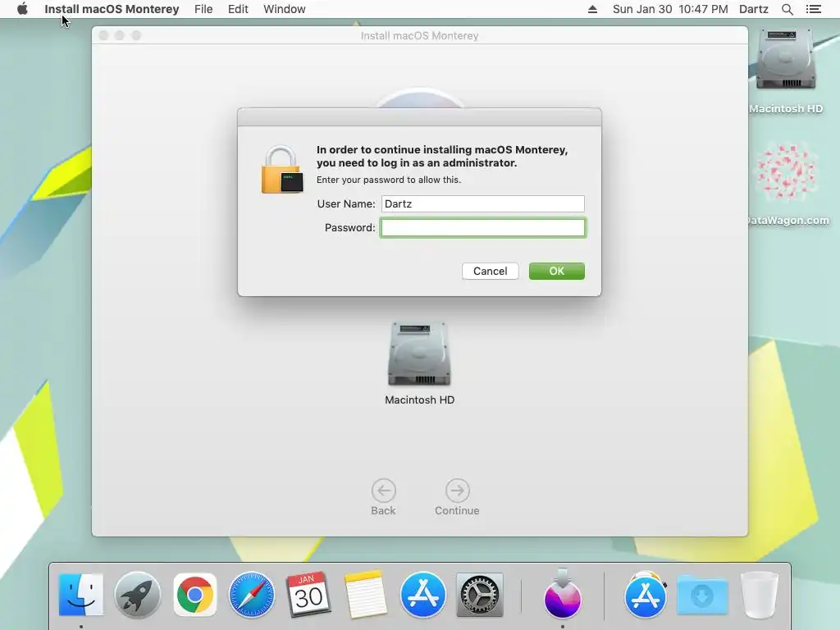Click the bold administrator login message
Image resolution: width=840 pixels, height=630 pixels.
442,156
